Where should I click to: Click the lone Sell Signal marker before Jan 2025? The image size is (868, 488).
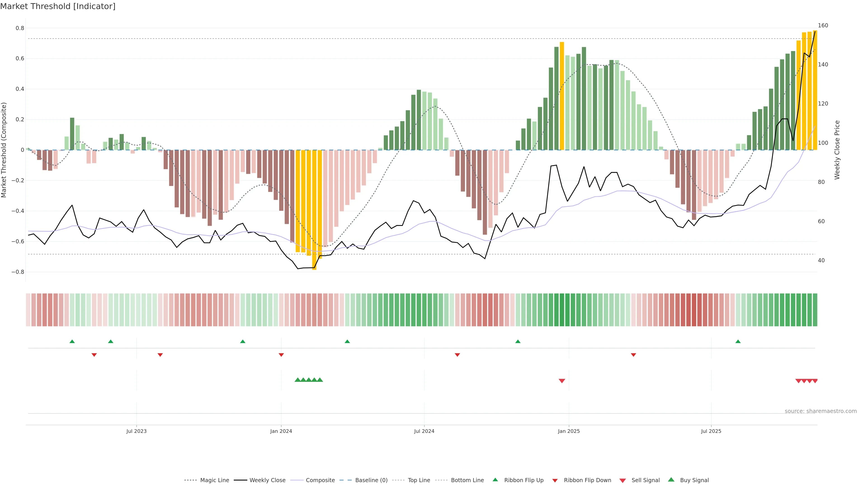coord(562,380)
